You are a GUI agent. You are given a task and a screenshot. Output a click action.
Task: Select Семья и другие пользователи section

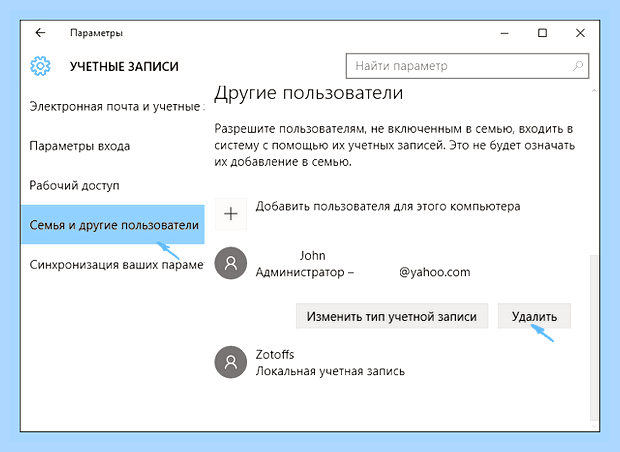pos(113,225)
